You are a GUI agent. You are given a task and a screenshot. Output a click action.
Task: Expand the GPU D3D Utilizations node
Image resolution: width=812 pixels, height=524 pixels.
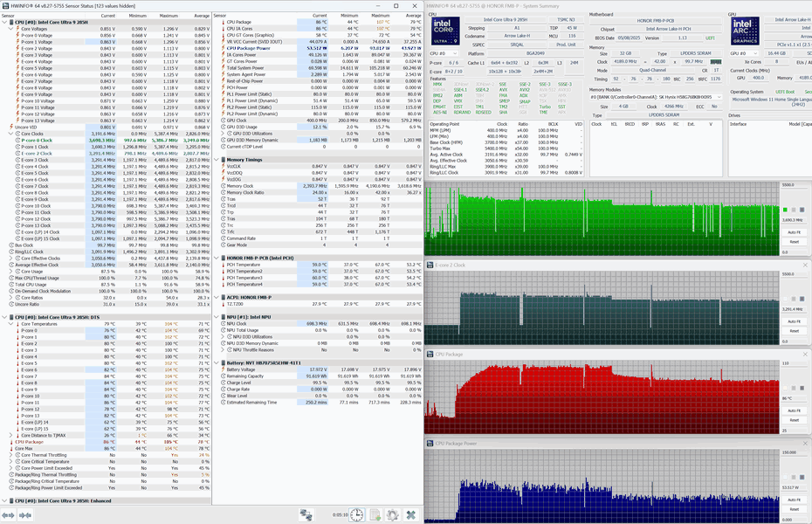224,134
